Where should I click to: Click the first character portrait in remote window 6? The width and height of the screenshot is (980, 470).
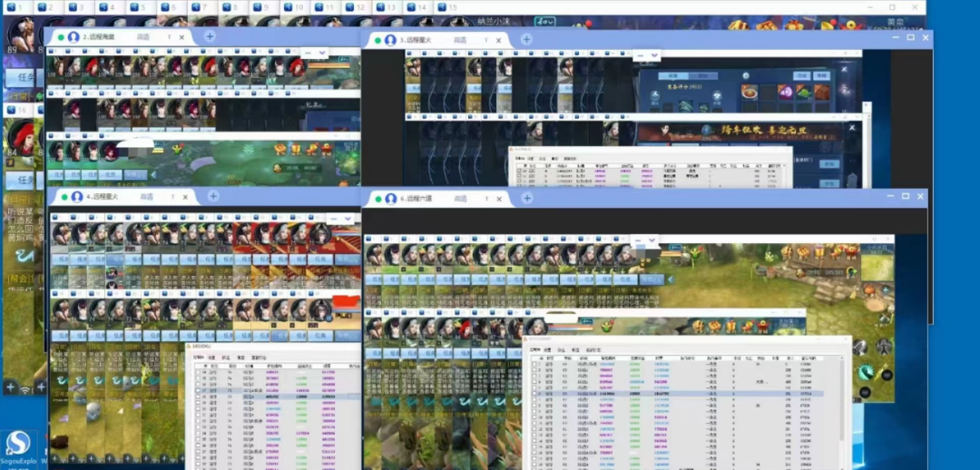pyautogui.click(x=375, y=254)
